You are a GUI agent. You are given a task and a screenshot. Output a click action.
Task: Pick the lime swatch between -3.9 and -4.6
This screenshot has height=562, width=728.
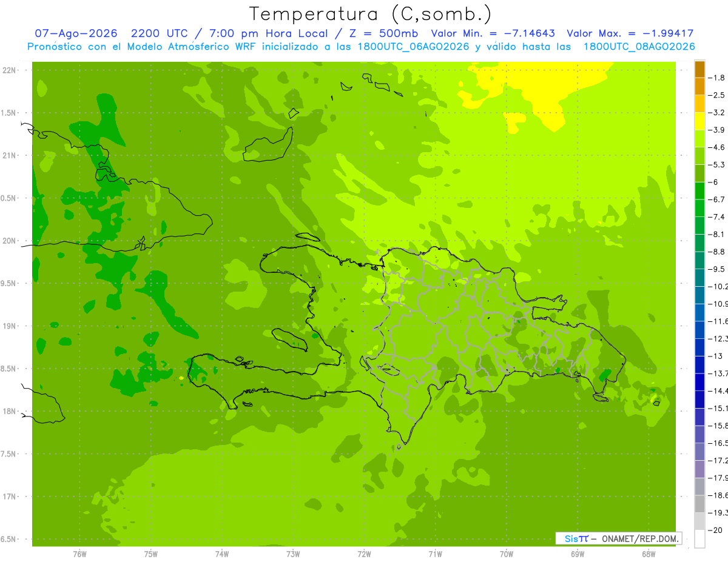pyautogui.click(x=699, y=139)
